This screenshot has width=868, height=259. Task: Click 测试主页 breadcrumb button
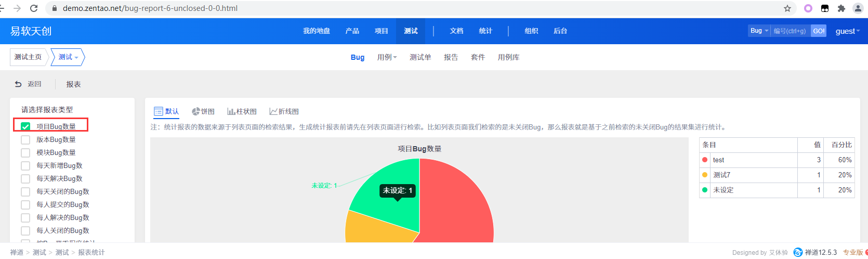coord(28,57)
